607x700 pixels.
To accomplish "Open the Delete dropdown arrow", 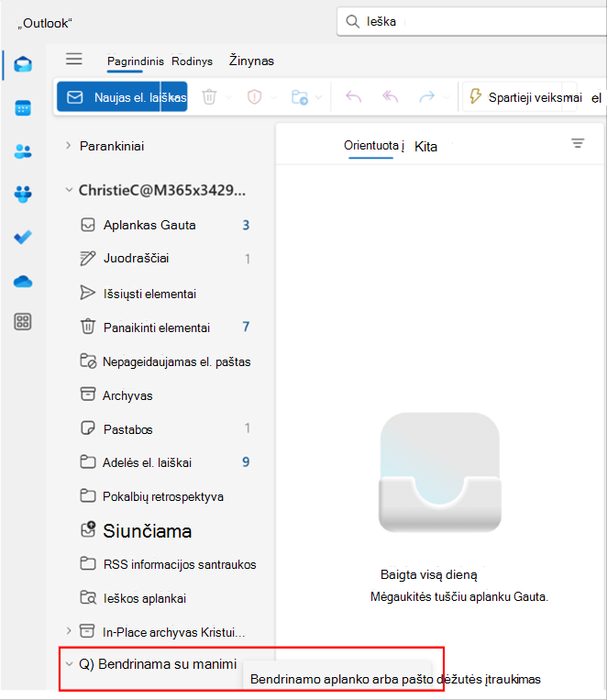I will [228, 97].
